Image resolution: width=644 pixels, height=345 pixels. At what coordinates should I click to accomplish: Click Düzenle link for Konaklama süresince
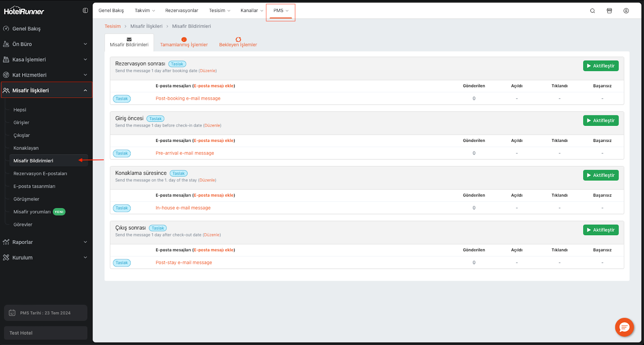point(207,181)
